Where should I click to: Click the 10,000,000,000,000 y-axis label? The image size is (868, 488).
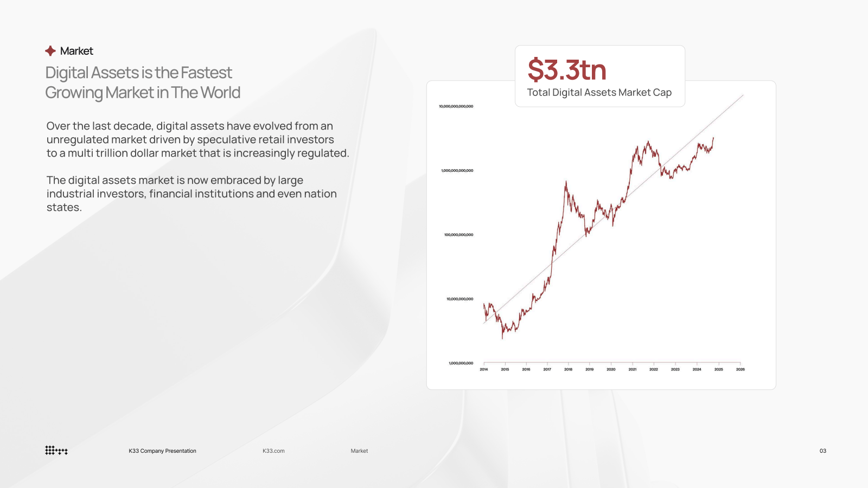click(x=456, y=106)
